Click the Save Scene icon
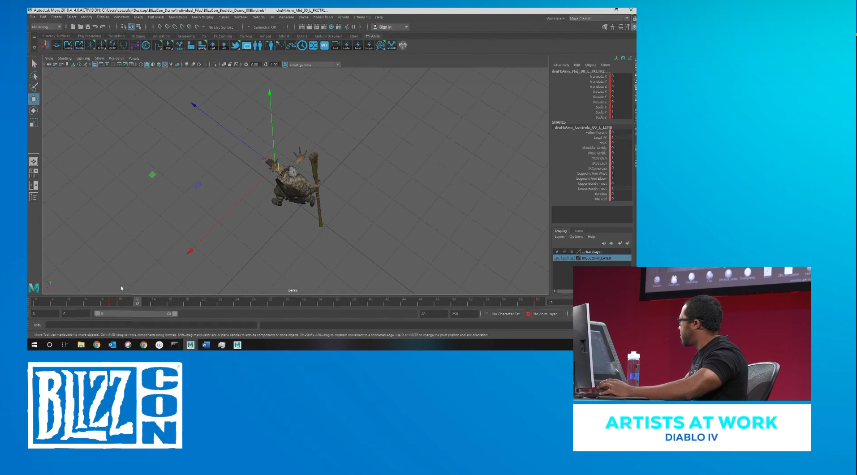 tap(87, 27)
